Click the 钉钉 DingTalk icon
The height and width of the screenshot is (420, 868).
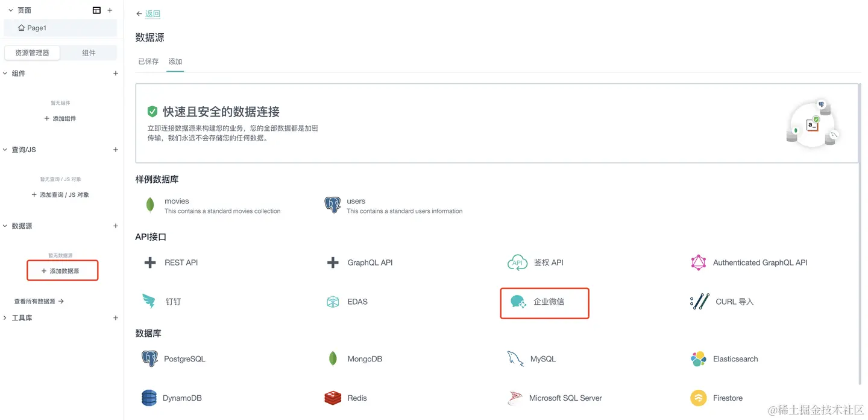click(x=149, y=301)
